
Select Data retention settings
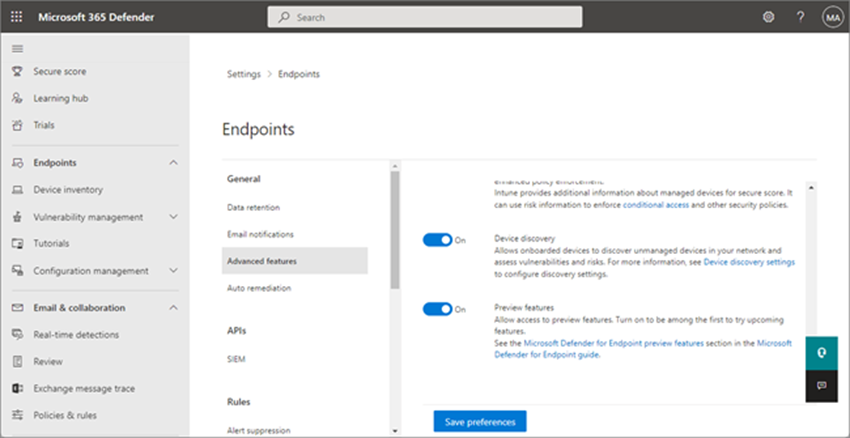(x=253, y=208)
